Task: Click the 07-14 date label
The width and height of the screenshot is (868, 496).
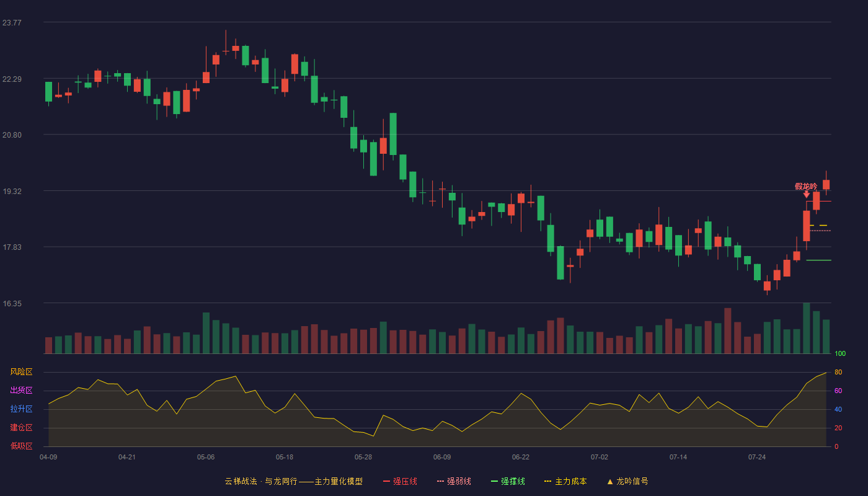Action: tap(678, 457)
